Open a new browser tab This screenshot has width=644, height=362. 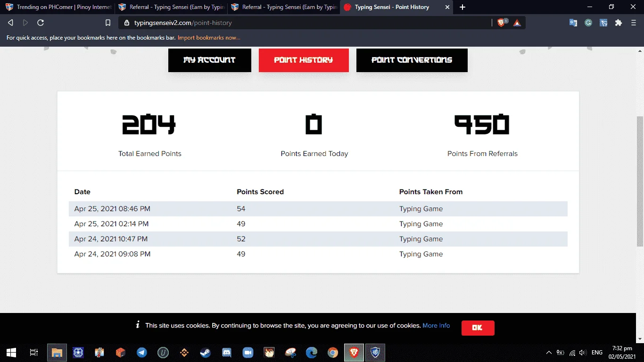point(462,7)
